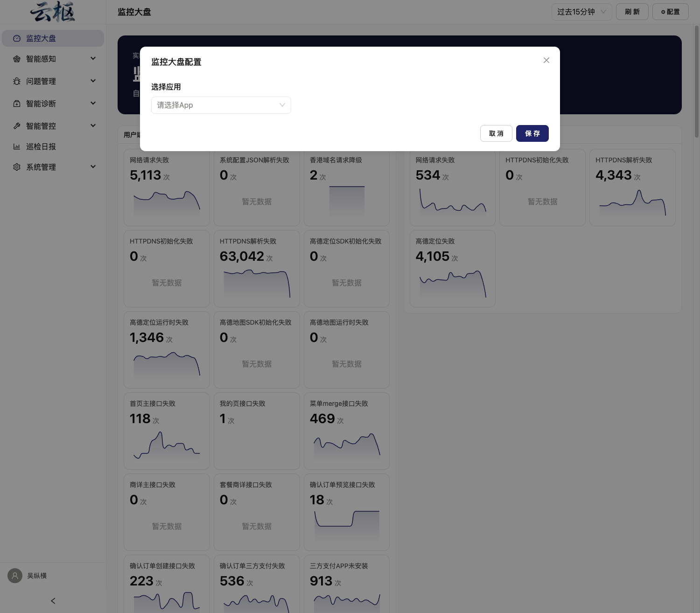Click the 高德定位SDK初始化失败 card title

(346, 241)
